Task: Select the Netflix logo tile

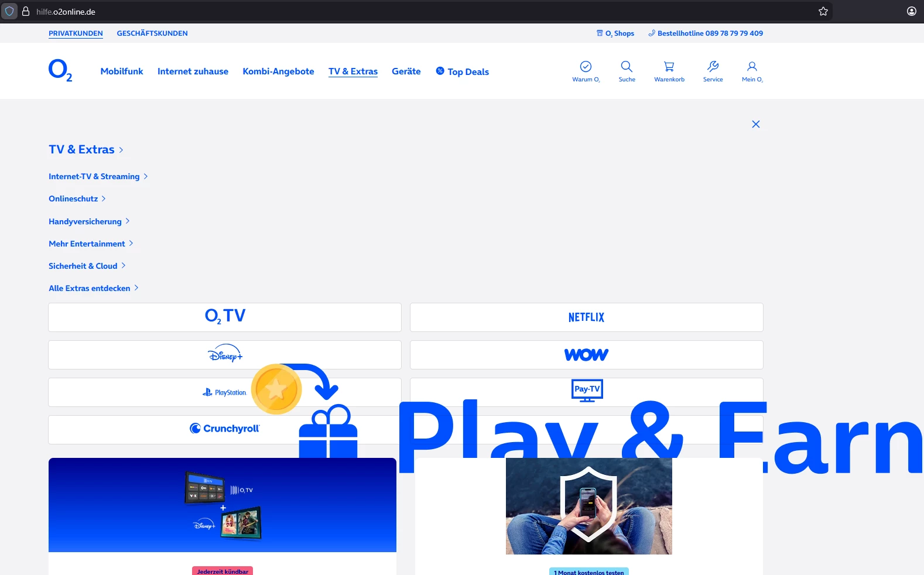Action: tap(587, 317)
